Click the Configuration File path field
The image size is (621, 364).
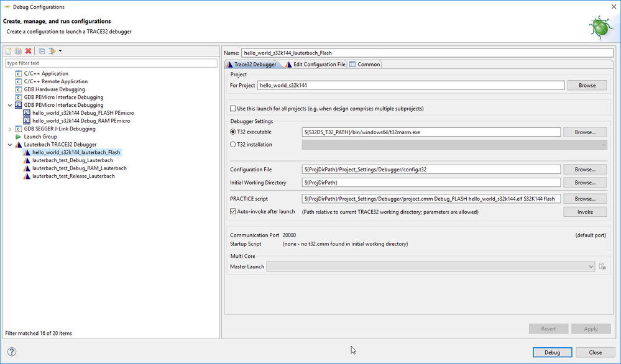(x=431, y=170)
